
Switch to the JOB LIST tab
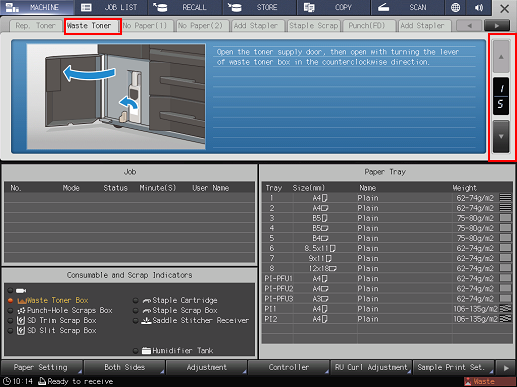[x=111, y=7]
